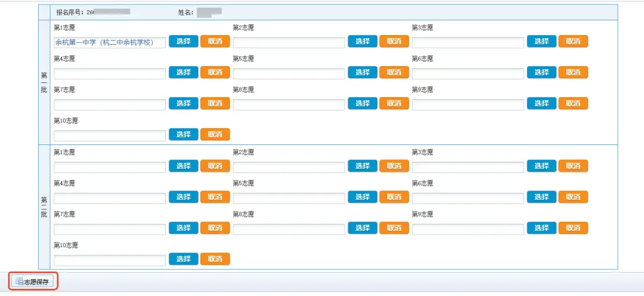The image size is (644, 296).
Task: Click 选择 for 第二批 第6志愿
Action: (x=541, y=197)
